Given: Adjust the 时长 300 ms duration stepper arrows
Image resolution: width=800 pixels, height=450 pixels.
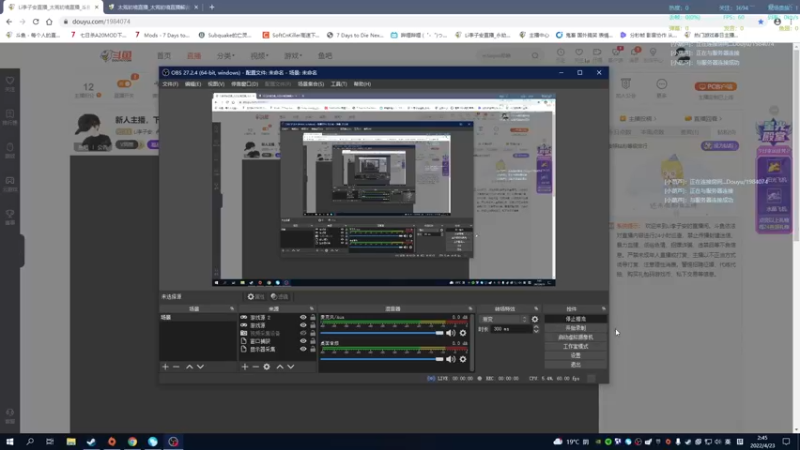Looking at the screenshot, I should [x=536, y=329].
